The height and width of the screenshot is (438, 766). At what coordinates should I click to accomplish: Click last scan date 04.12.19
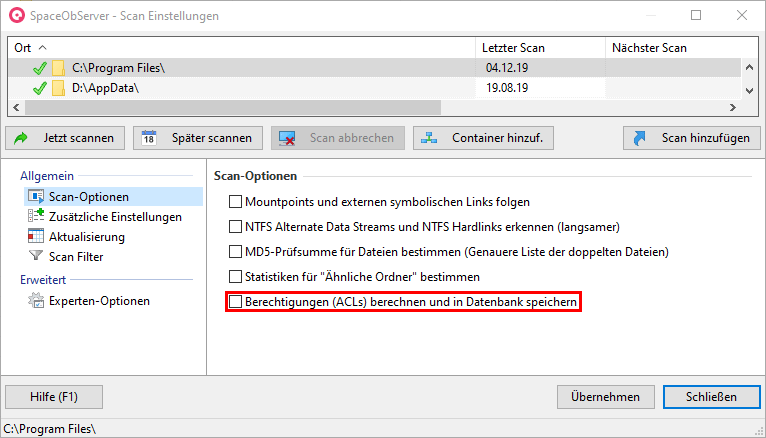click(507, 68)
